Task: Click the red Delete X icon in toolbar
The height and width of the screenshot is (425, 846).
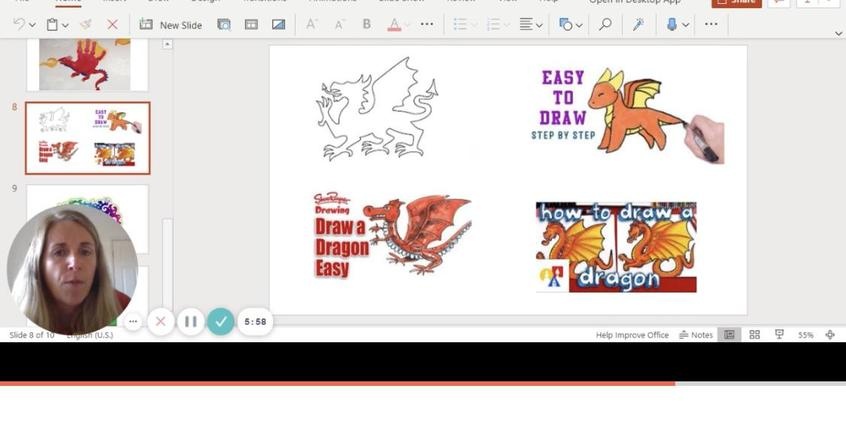Action: click(x=112, y=24)
